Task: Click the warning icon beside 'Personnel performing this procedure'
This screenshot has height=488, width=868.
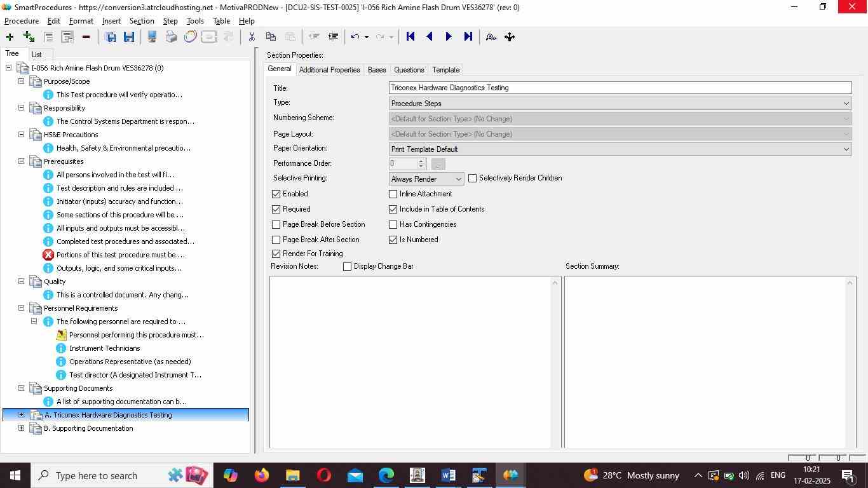Action: [61, 335]
